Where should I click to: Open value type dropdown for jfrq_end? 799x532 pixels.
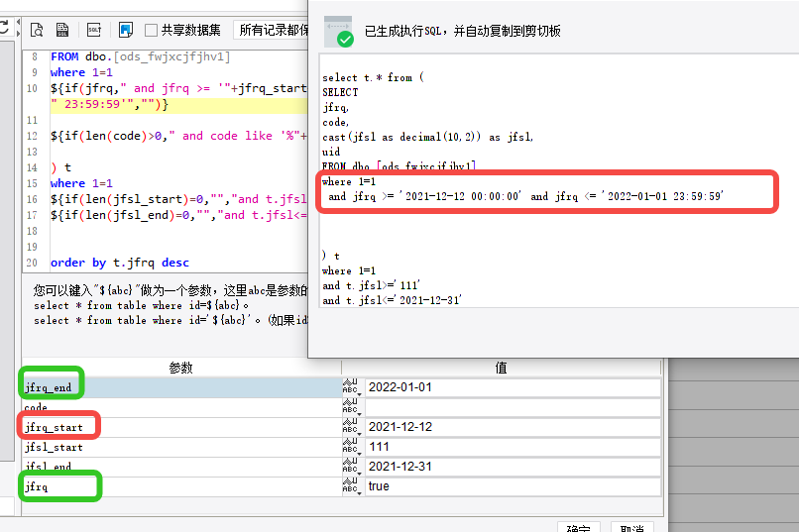click(x=351, y=387)
